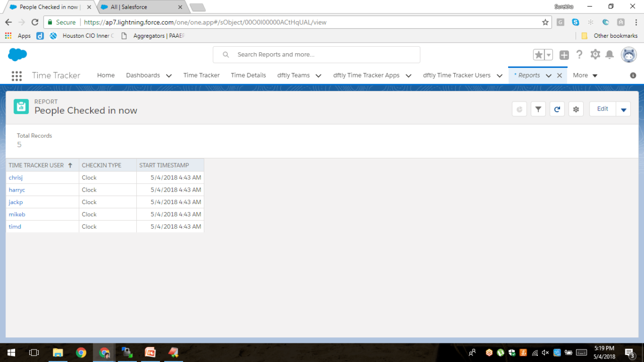Screen dimensions: 644x362
Task: Open the global create plus icon
Action: point(564,55)
